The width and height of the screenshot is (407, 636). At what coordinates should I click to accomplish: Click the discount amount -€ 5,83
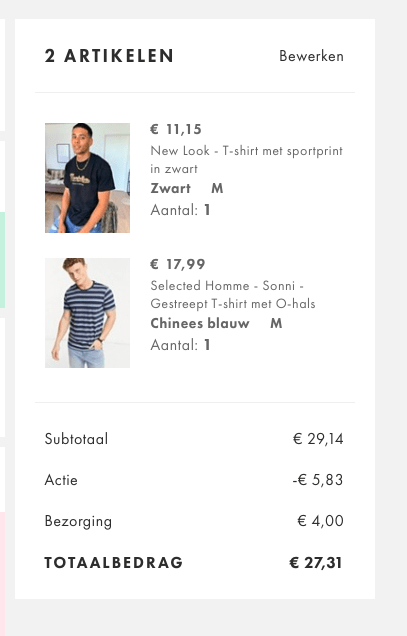click(x=318, y=480)
